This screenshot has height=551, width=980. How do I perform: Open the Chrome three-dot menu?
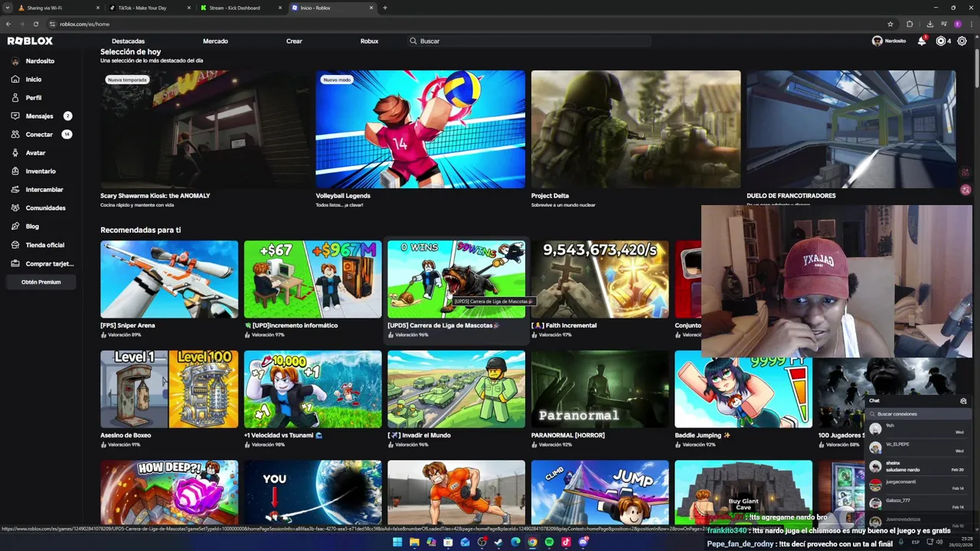coord(971,24)
